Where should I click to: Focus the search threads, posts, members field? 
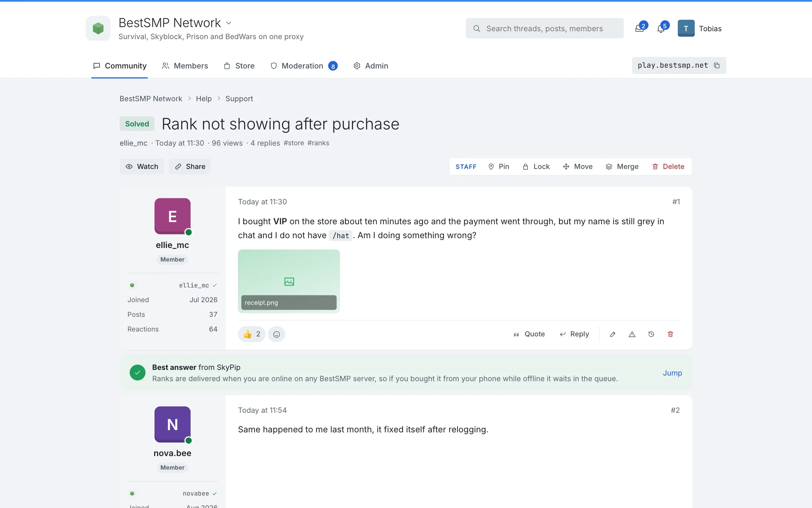pos(544,28)
